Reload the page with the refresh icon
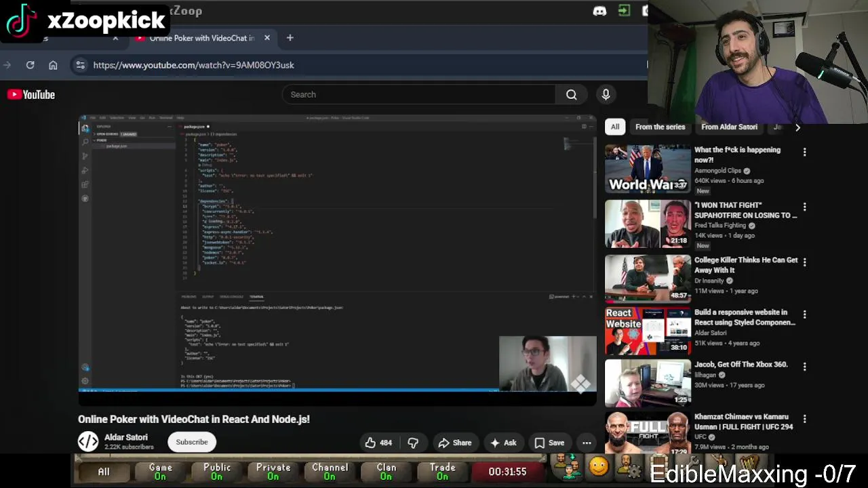The image size is (868, 488). pos(30,65)
